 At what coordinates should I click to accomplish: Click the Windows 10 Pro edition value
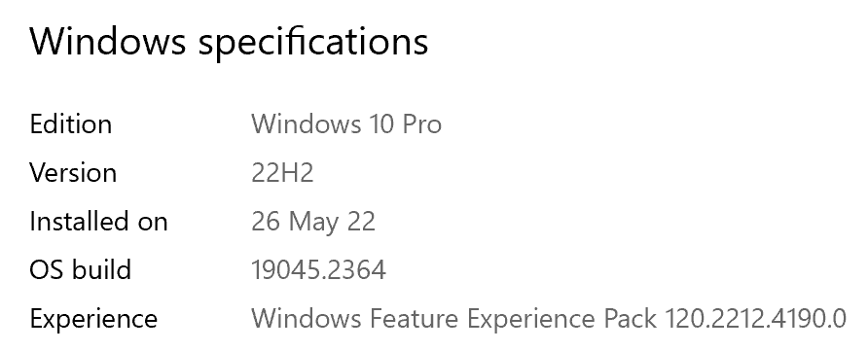point(346,123)
